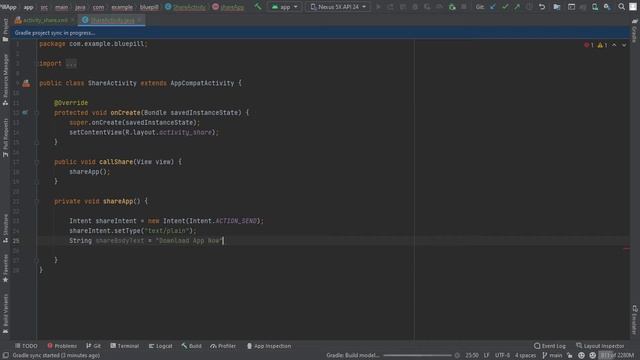
Task: Click the error count indicator in editor
Action: (589, 45)
